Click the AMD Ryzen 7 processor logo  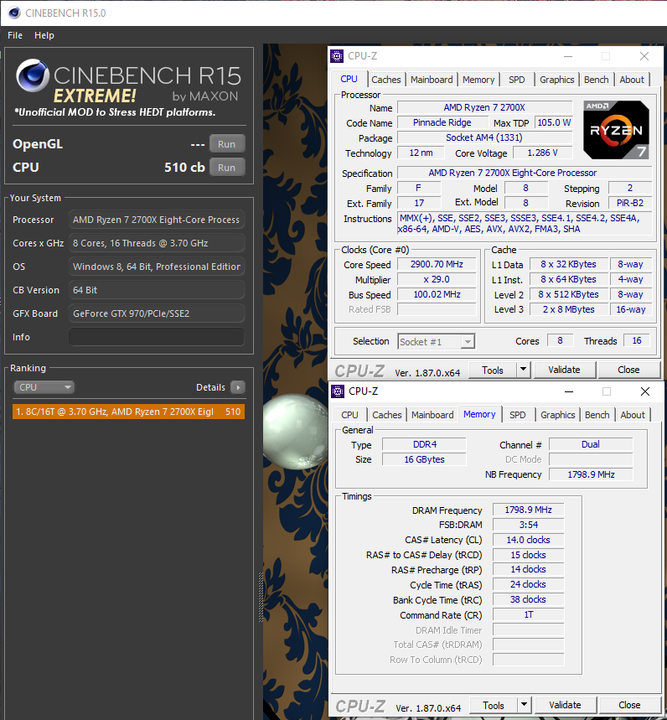point(616,130)
